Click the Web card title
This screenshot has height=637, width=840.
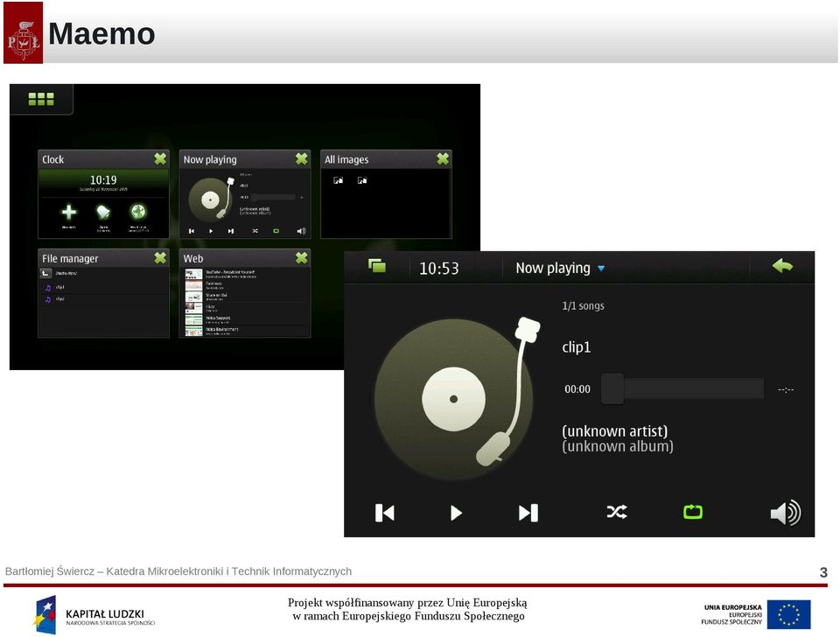click(x=192, y=258)
